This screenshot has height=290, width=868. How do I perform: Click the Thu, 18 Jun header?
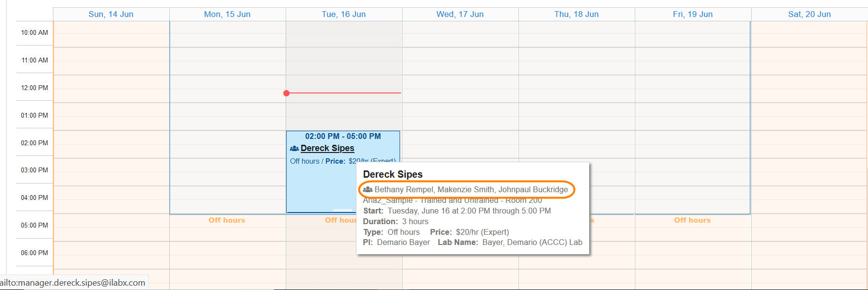tap(577, 14)
